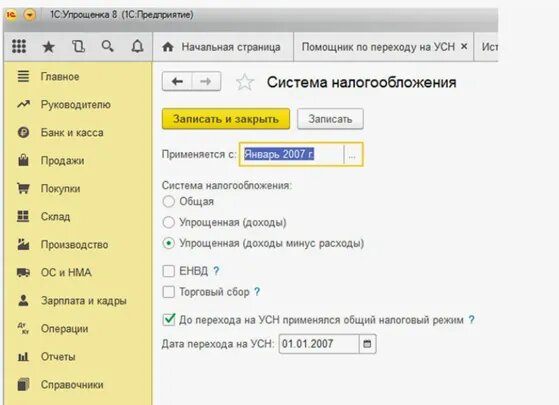Enable the Торговый сбор checkbox
Viewport: 559px width, 405px height.
[168, 292]
